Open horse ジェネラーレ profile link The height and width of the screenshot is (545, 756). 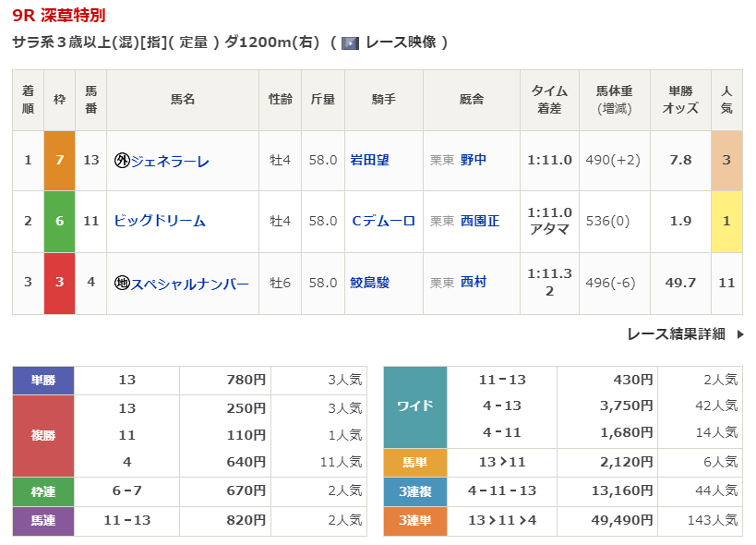(170, 161)
